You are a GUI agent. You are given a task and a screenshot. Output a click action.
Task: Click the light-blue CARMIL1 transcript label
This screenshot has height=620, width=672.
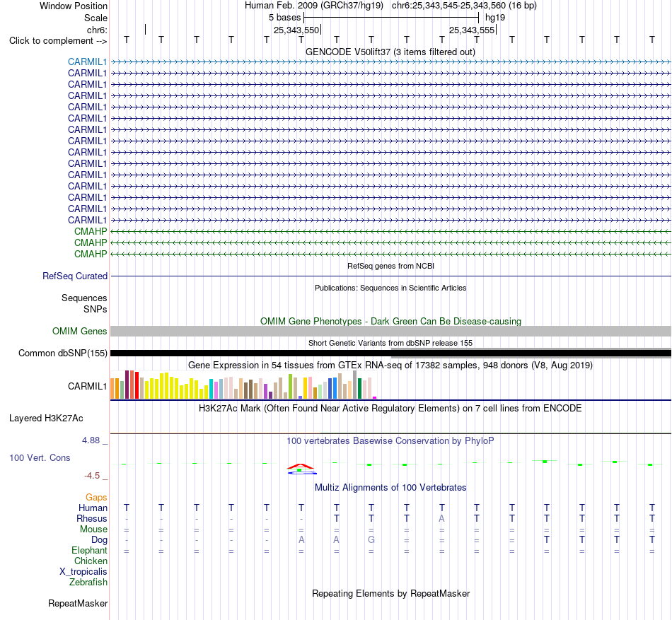point(87,62)
